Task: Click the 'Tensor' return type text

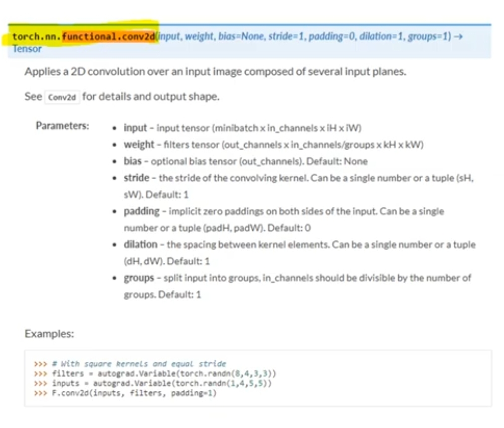Action: click(27, 49)
